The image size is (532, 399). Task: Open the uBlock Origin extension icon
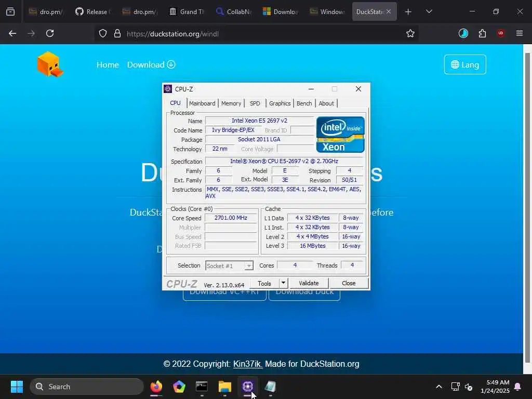501,33
